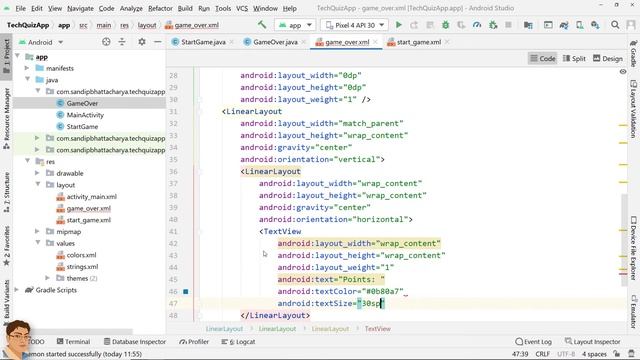Image resolution: width=640 pixels, height=360 pixels.
Task: Open Structure tool window
Action: pyautogui.click(x=7, y=192)
